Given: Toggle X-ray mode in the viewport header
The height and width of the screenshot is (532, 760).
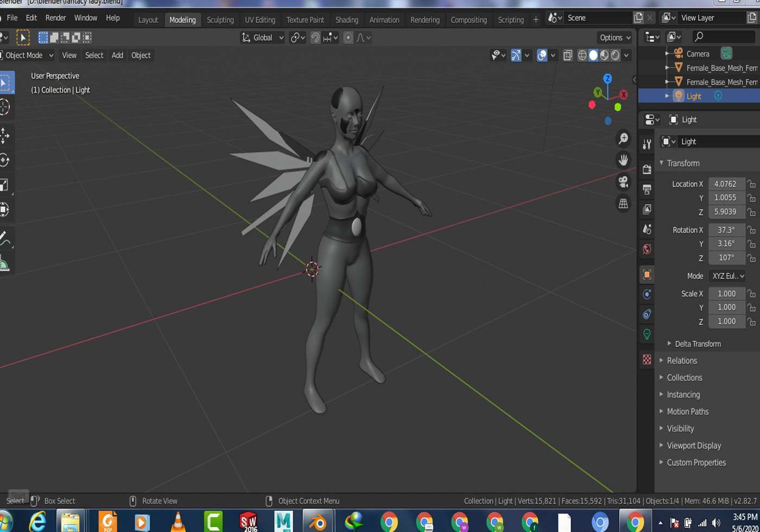Looking at the screenshot, I should [x=568, y=55].
